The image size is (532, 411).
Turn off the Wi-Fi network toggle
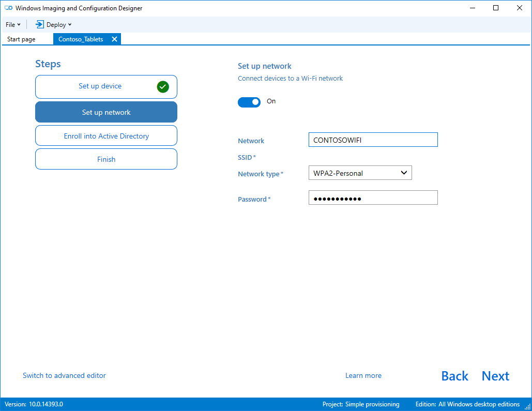pyautogui.click(x=249, y=102)
